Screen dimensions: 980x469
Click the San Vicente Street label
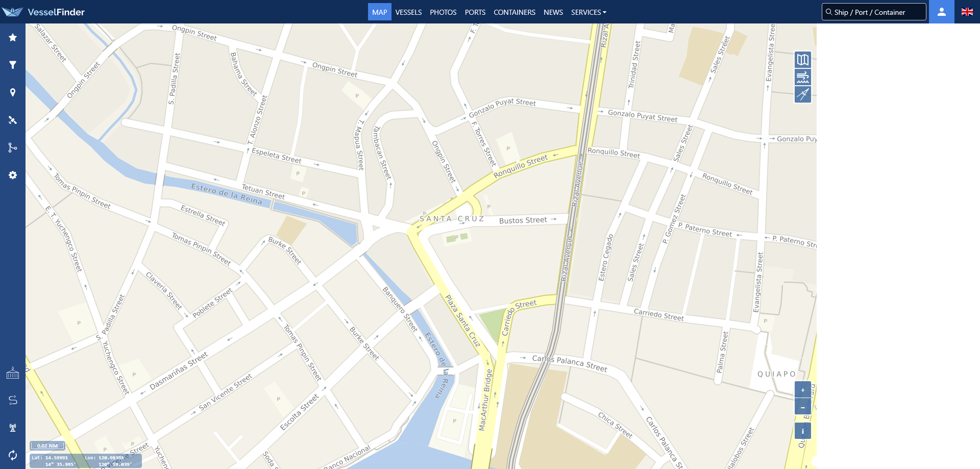tap(226, 392)
